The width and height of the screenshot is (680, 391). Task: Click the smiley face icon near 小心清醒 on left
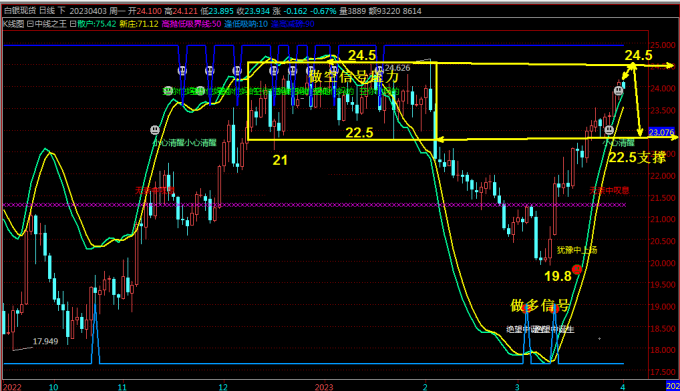[155, 130]
